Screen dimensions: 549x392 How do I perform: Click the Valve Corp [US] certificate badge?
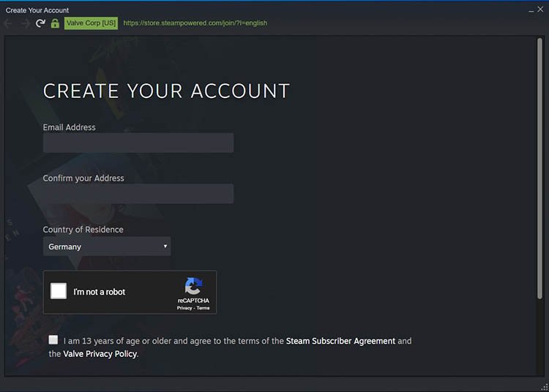[x=91, y=23]
